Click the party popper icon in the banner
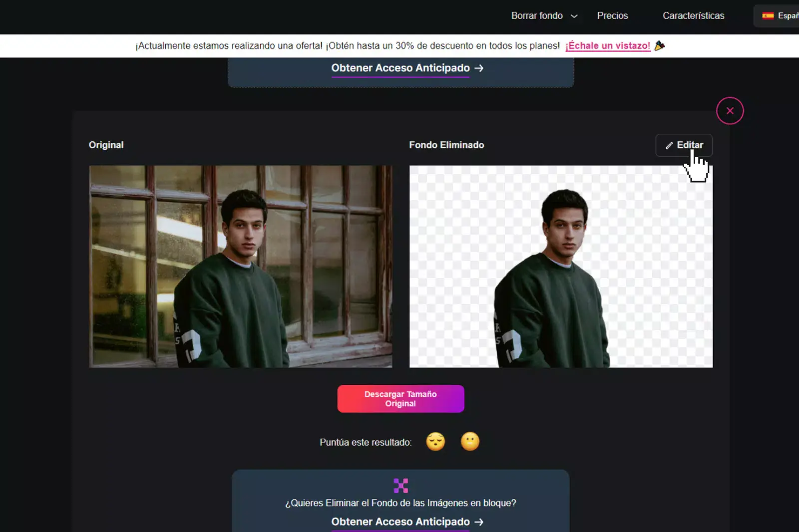The height and width of the screenshot is (532, 799). point(660,45)
